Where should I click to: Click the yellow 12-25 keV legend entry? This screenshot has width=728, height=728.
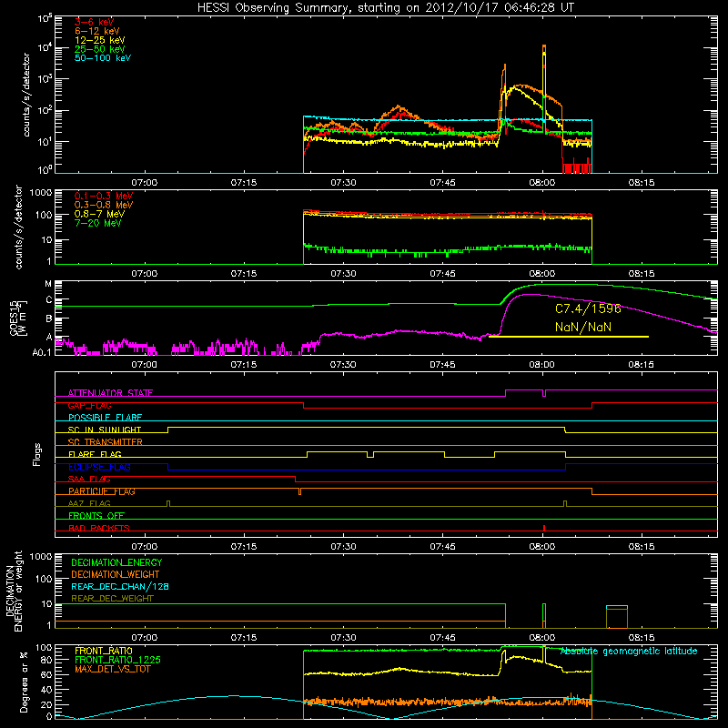(100, 40)
